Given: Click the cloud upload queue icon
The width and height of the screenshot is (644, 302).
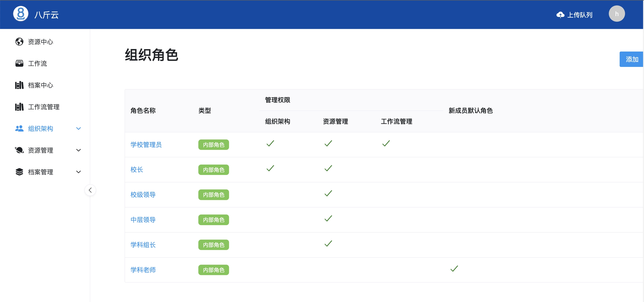Looking at the screenshot, I should point(560,15).
